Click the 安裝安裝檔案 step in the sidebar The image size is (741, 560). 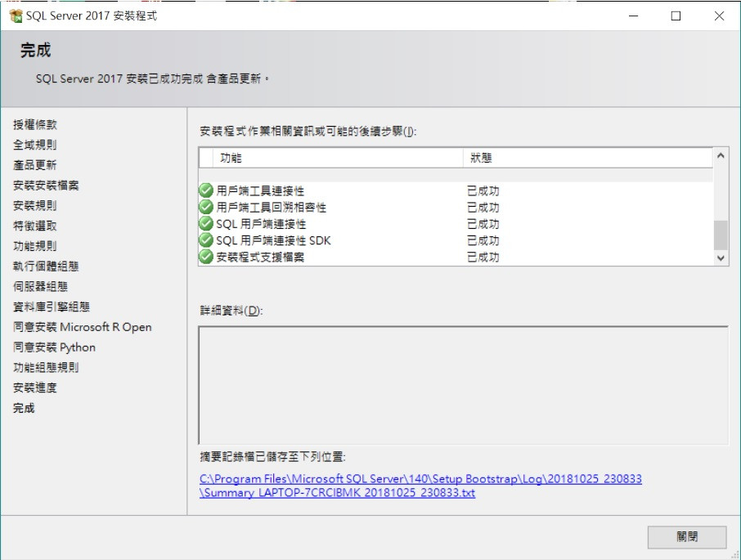(x=46, y=186)
